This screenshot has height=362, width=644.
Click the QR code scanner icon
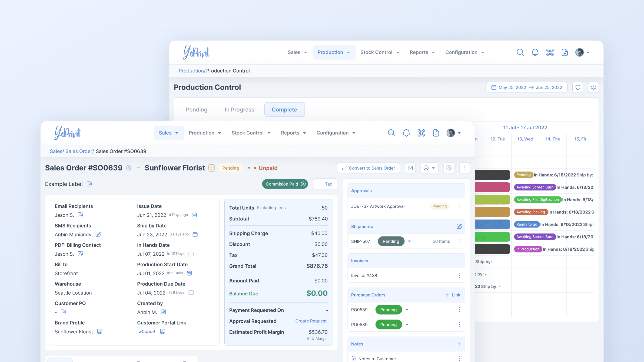pyautogui.click(x=421, y=133)
